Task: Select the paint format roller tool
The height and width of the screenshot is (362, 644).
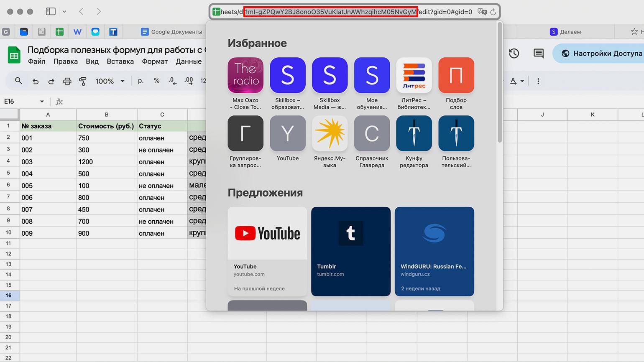Action: click(83, 81)
